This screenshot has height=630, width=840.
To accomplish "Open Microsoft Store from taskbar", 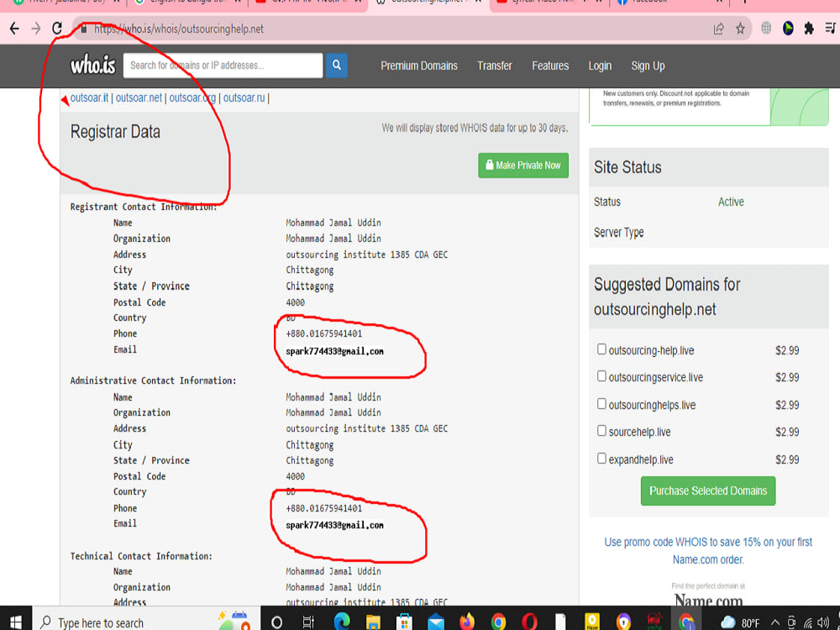I will [x=405, y=622].
